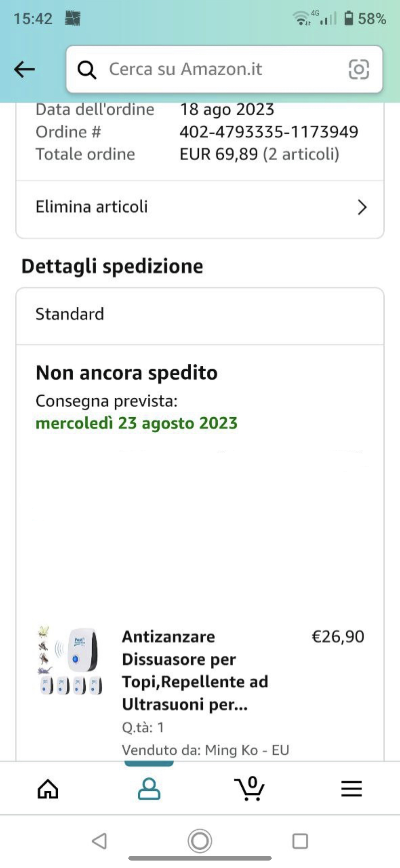This screenshot has width=400, height=868.
Task: Open the ultrasonic repeller product thumbnail
Action: (70, 660)
